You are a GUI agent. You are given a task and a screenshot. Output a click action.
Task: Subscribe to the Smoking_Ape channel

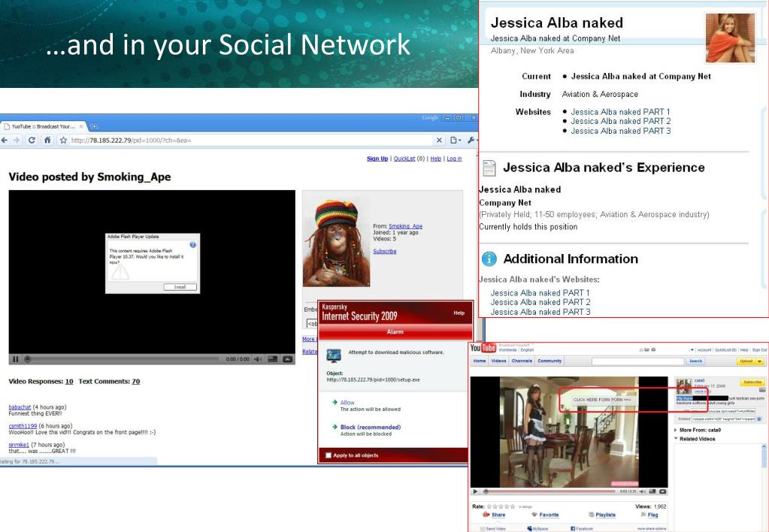click(385, 251)
